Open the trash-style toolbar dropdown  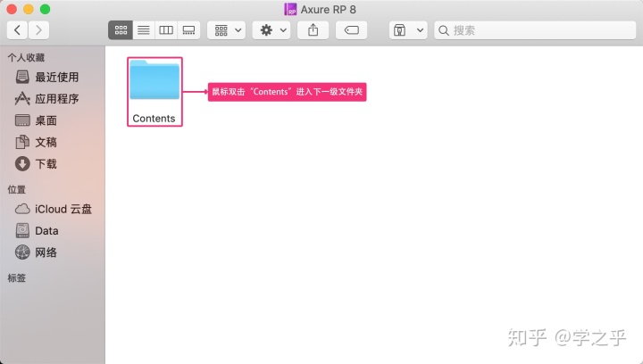tap(408, 30)
